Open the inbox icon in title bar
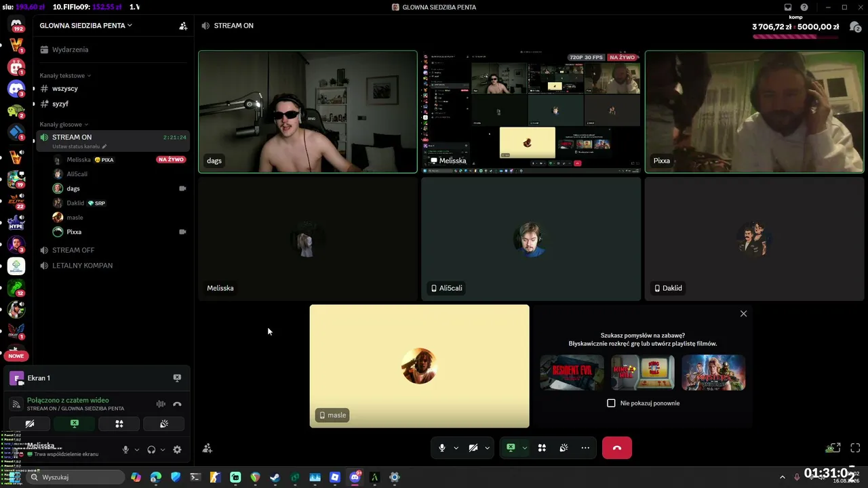 pyautogui.click(x=788, y=7)
